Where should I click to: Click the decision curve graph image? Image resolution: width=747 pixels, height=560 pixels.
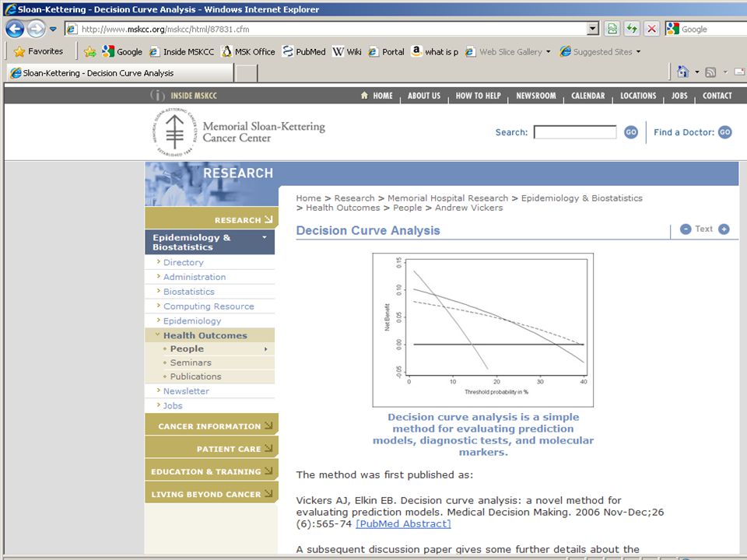[x=483, y=330]
